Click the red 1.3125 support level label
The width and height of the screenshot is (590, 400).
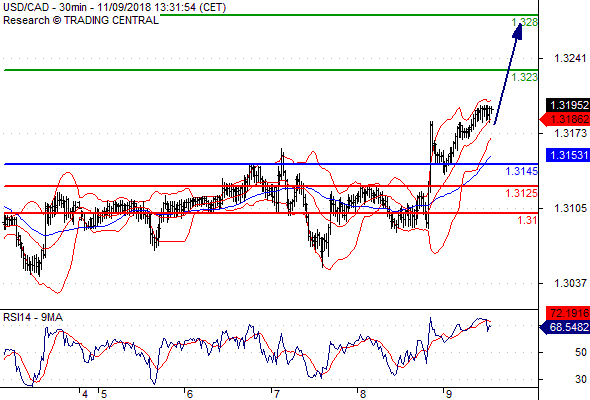pos(522,193)
